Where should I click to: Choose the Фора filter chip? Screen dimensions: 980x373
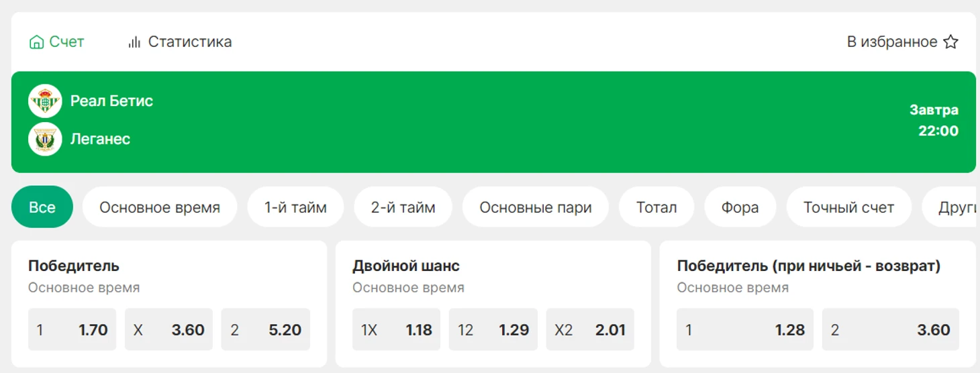(740, 207)
